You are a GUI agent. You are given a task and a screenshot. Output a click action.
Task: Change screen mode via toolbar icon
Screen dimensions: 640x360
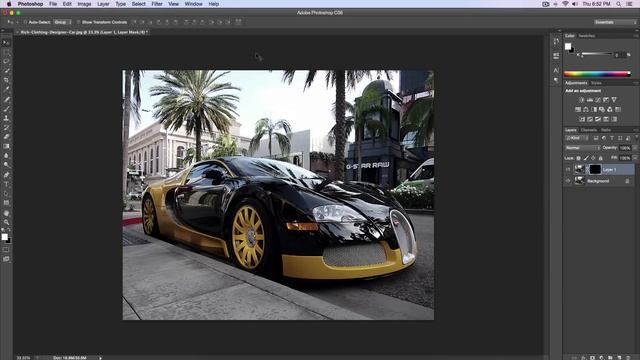(6, 259)
